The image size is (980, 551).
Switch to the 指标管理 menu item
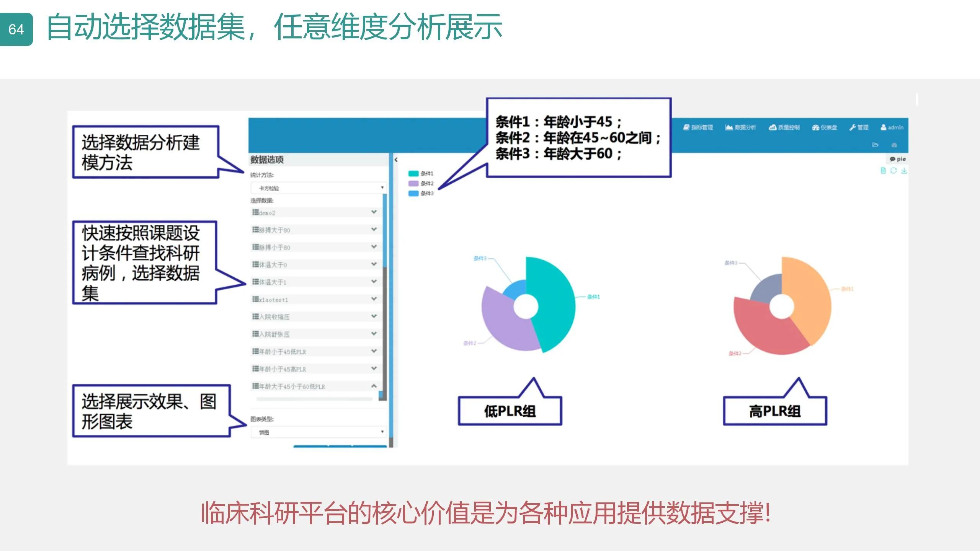pyautogui.click(x=702, y=127)
